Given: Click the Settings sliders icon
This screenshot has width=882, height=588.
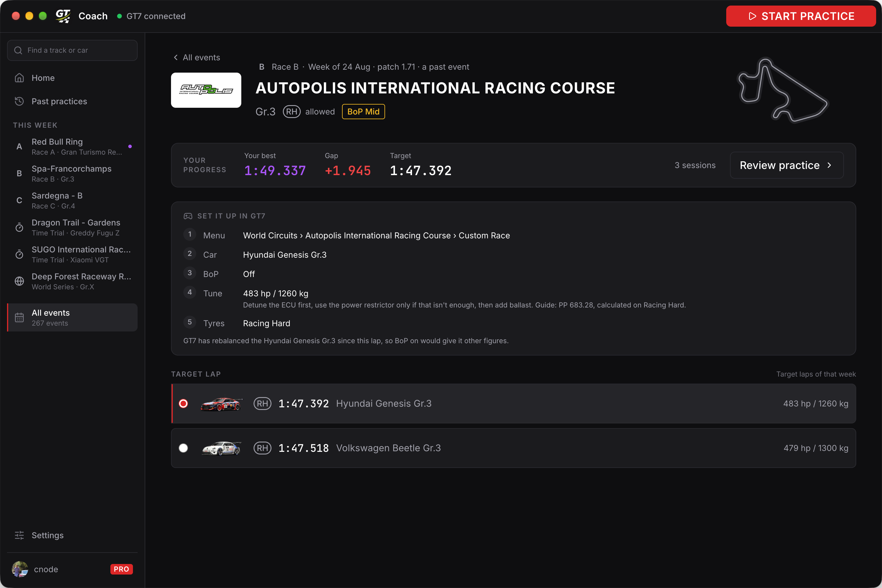Looking at the screenshot, I should (19, 535).
